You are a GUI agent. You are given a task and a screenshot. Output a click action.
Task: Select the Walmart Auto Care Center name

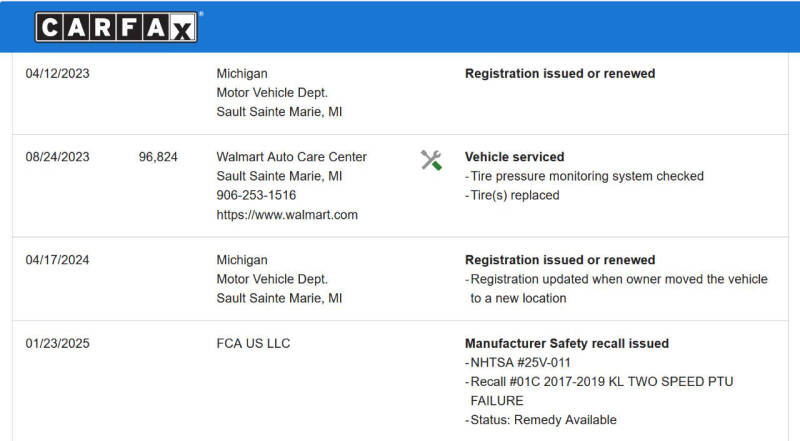[x=291, y=157]
